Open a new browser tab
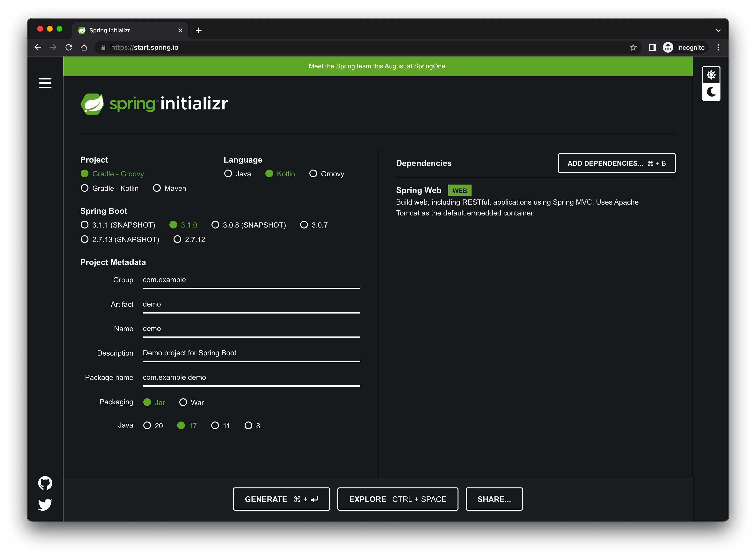 pos(199,30)
